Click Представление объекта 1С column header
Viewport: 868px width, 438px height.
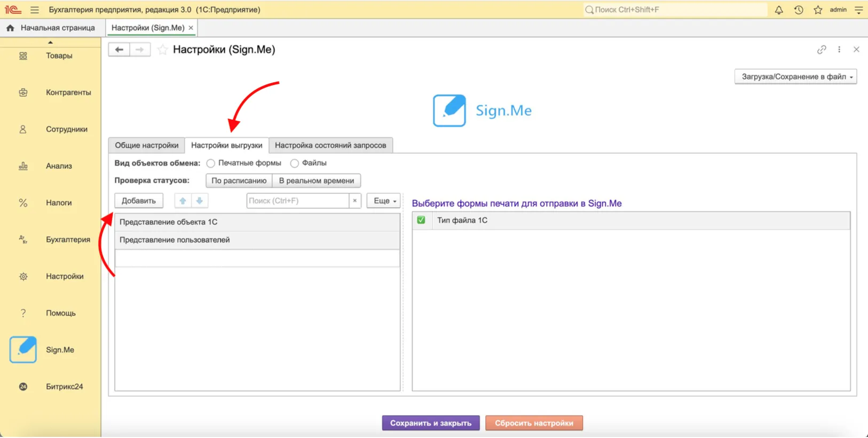point(257,222)
